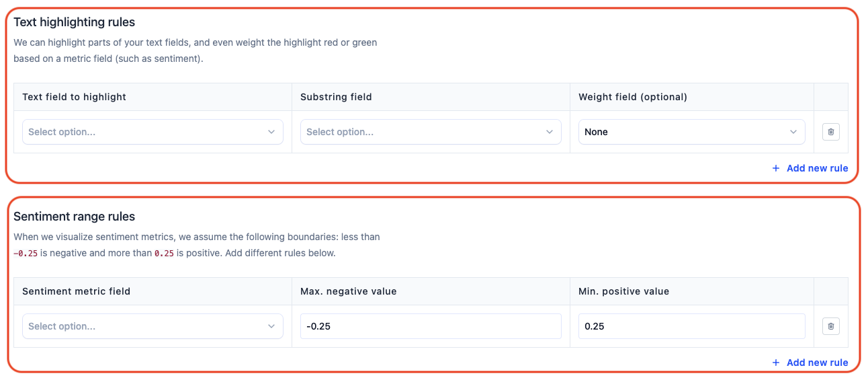Viewport: 868px width, 378px height.
Task: Expand chevron arrow of Weight field selector
Action: coord(793,132)
